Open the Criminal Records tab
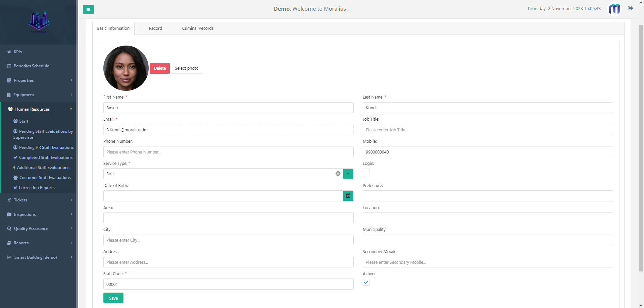The image size is (644, 308). (x=198, y=28)
